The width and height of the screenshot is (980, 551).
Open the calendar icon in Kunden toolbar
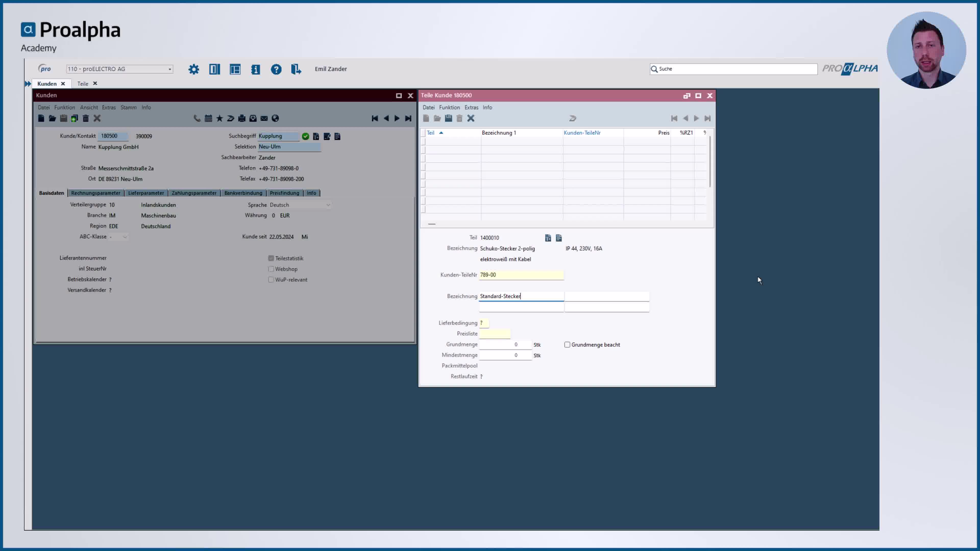[x=208, y=119]
